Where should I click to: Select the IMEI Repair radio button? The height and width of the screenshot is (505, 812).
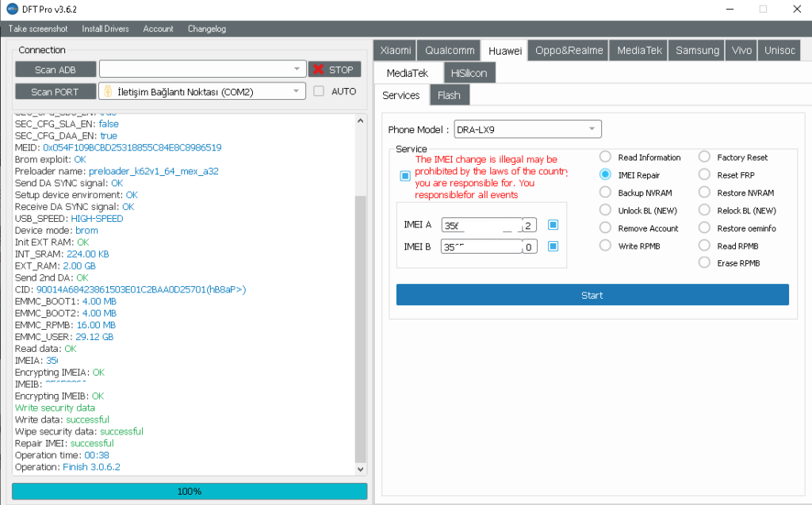(605, 174)
